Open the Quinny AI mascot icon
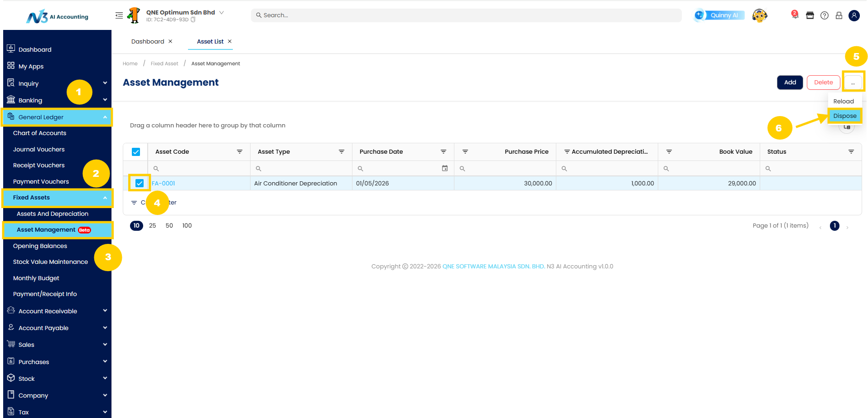Image resolution: width=868 pixels, height=418 pixels. pyautogui.click(x=760, y=15)
